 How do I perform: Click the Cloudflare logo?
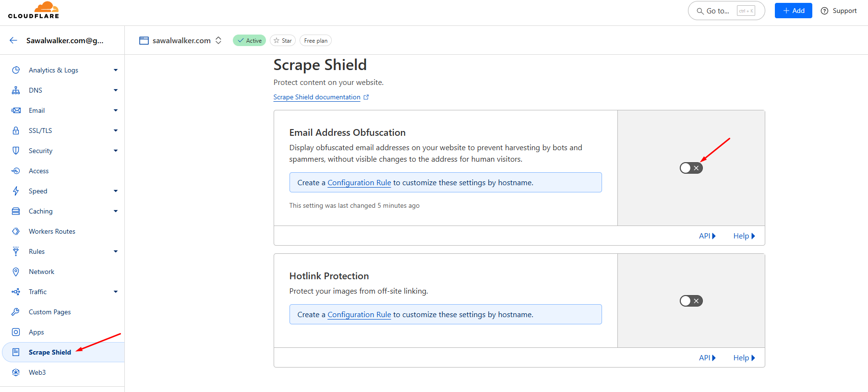pyautogui.click(x=34, y=10)
